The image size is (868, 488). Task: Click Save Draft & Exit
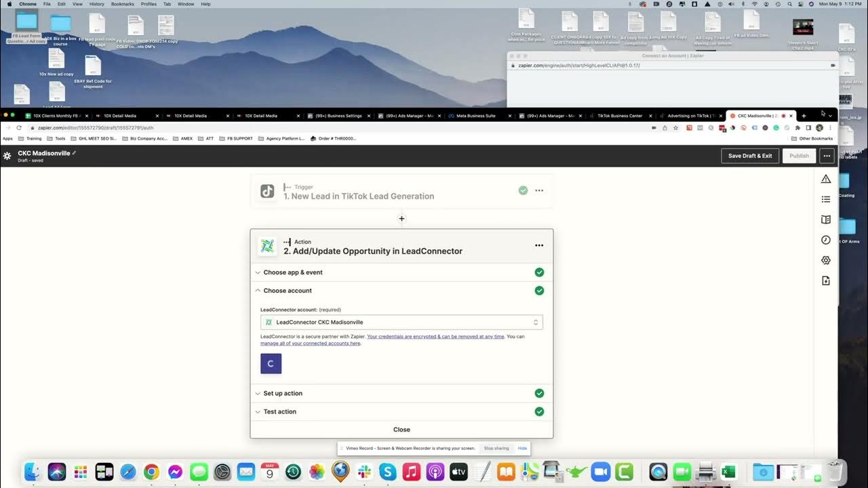(750, 156)
